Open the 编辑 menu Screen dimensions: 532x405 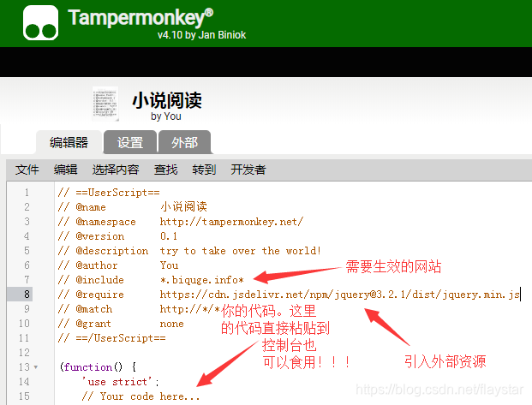pyautogui.click(x=65, y=170)
